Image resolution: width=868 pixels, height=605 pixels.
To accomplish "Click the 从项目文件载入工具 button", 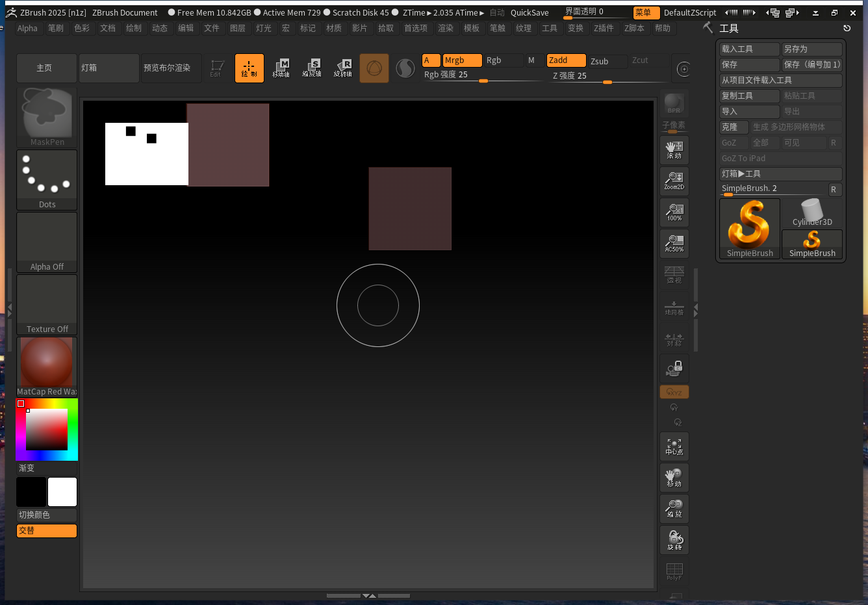I will tap(780, 80).
